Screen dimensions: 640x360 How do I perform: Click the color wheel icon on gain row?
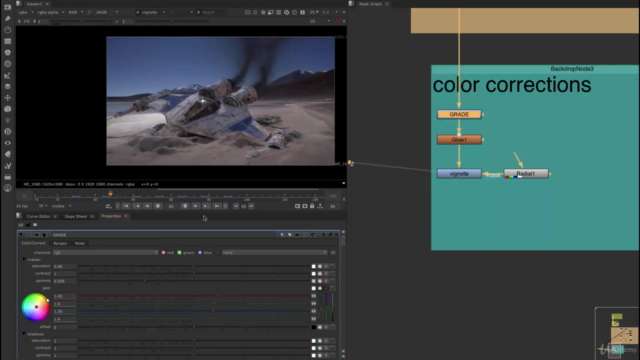pos(320,288)
